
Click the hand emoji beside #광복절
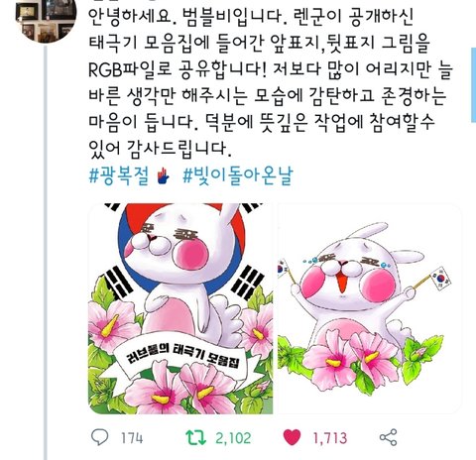tap(163, 176)
